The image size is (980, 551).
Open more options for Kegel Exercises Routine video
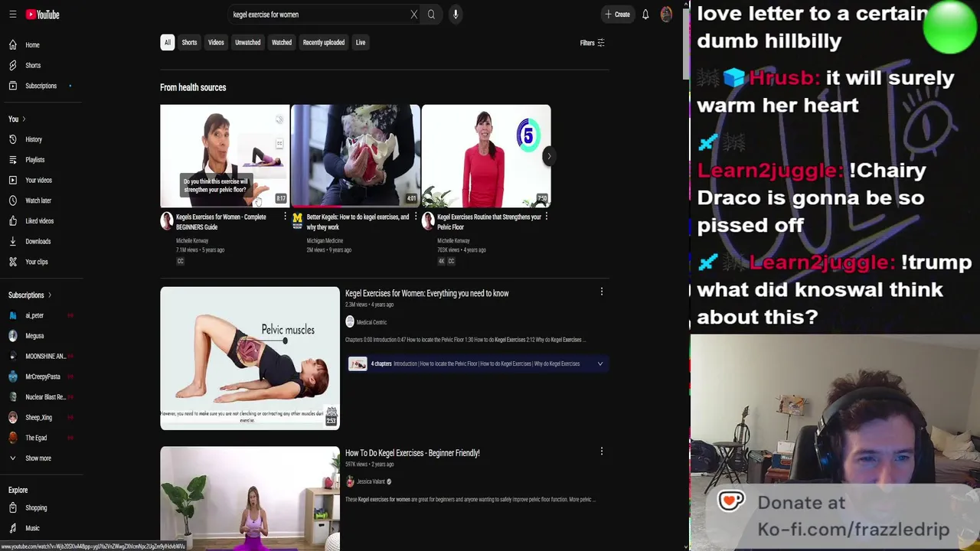(x=546, y=217)
